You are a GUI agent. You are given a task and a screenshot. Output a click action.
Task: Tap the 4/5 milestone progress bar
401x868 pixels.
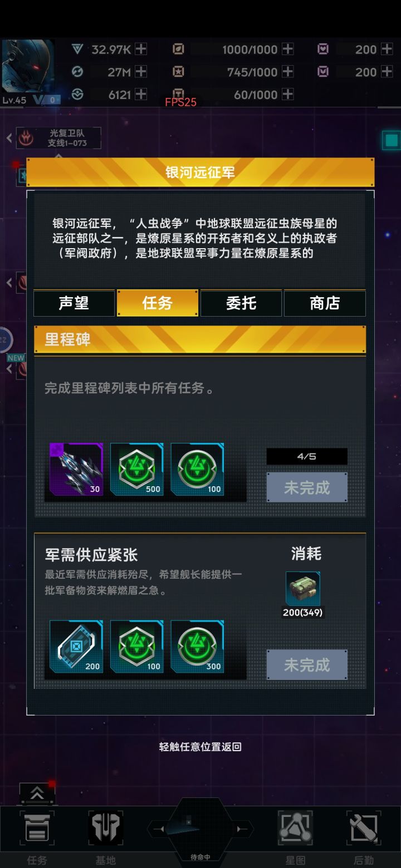pyautogui.click(x=307, y=456)
